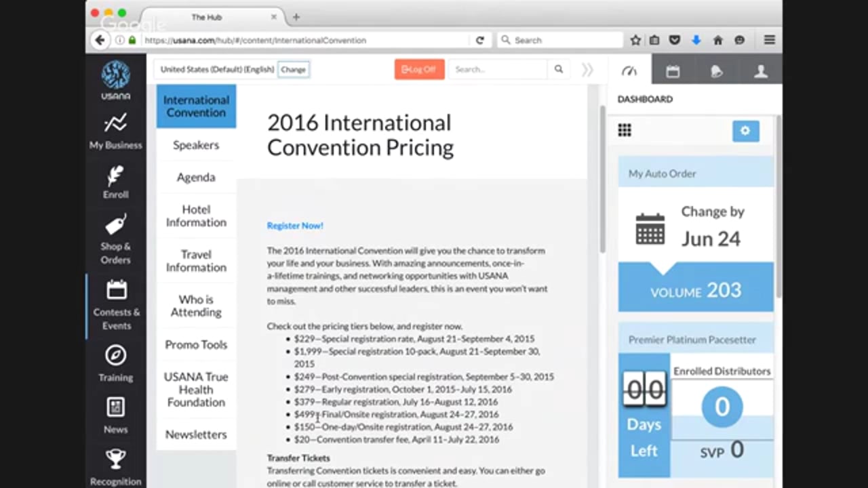Click the browser back arrow
This screenshot has width=868, height=488.
(x=100, y=40)
